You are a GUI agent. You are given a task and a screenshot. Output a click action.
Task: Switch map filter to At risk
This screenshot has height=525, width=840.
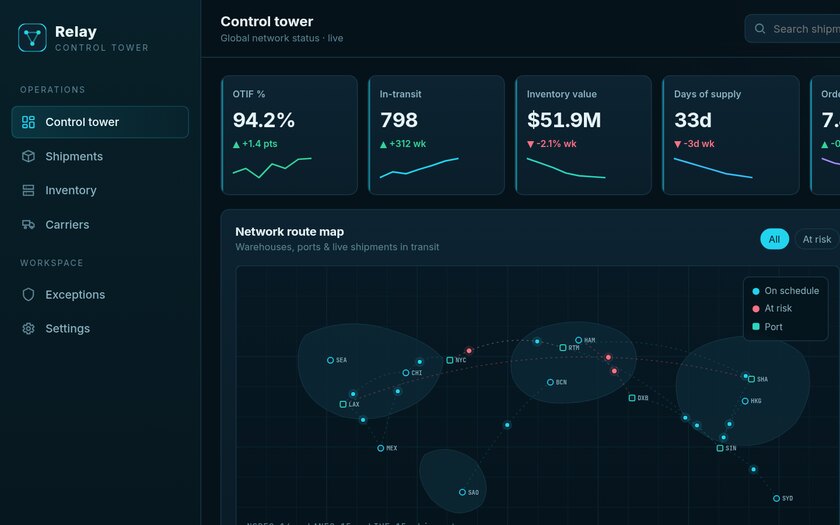pyautogui.click(x=817, y=239)
